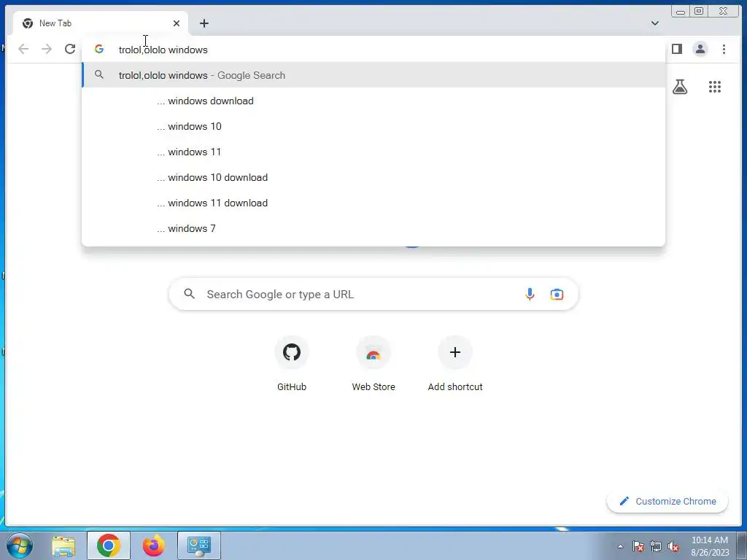The height and width of the screenshot is (560, 747).
Task: Toggle the Chrome side panel
Action: [x=677, y=49]
